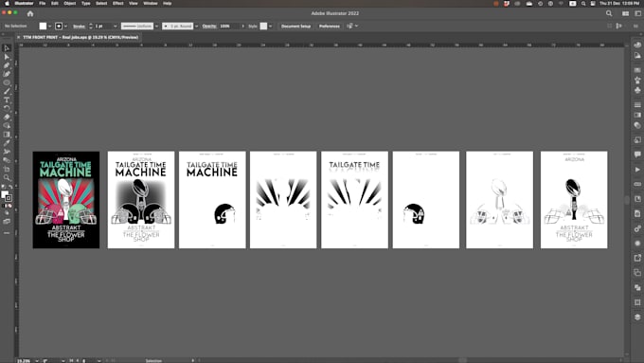Swap fill and stroke arrows
Viewport: 644px width, 363px height.
[x=10, y=187]
